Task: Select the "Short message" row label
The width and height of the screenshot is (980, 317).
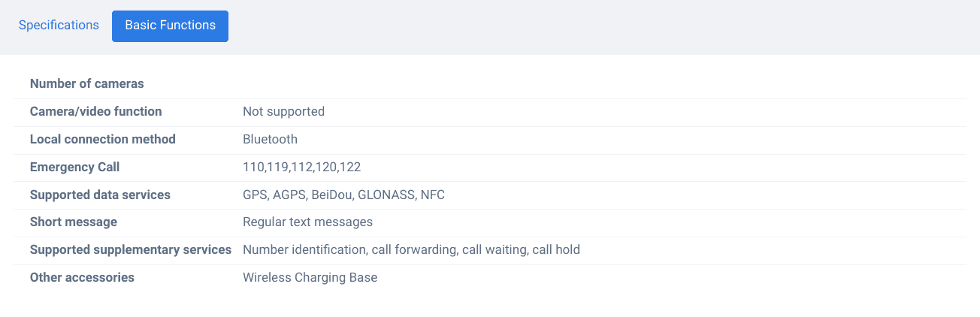Action: [x=74, y=222]
